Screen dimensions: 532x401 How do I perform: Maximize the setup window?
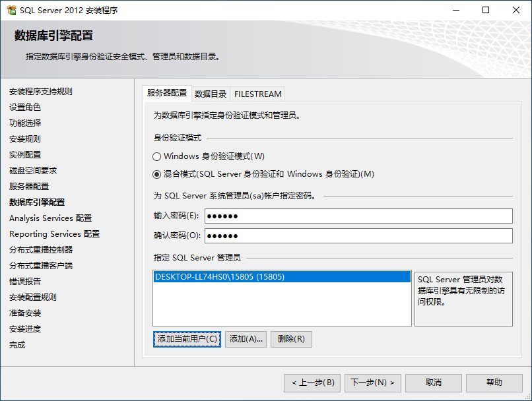coord(486,10)
